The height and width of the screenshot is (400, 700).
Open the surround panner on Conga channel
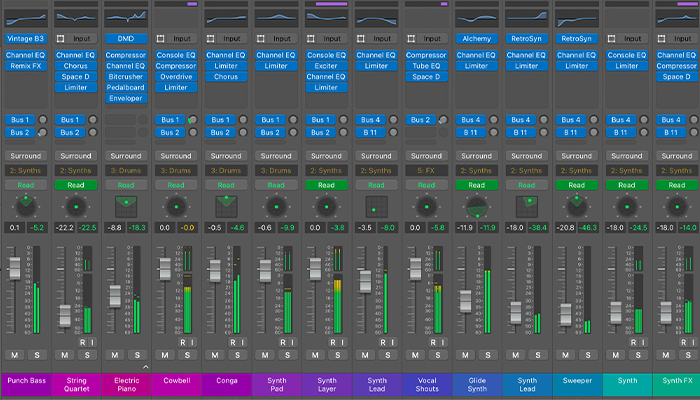226,206
